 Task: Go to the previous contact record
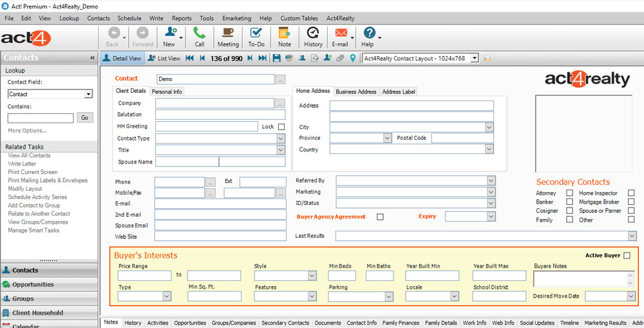click(202, 59)
